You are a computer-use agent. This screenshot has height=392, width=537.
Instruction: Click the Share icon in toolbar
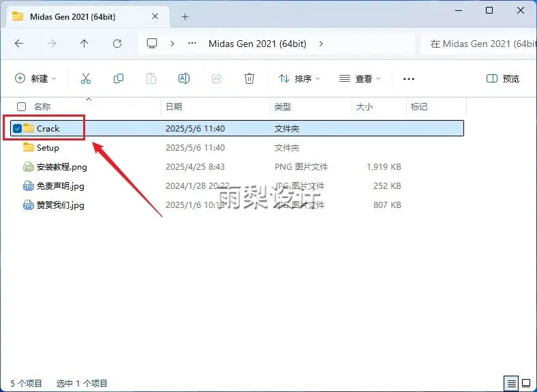217,78
